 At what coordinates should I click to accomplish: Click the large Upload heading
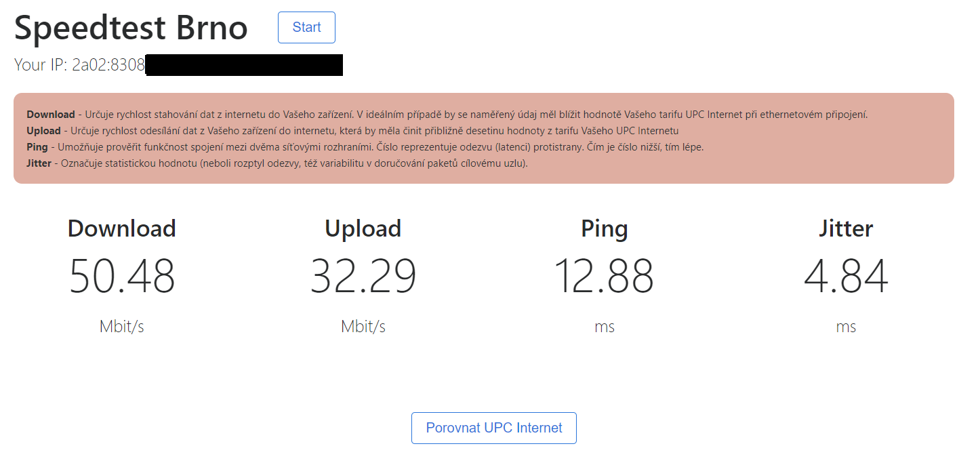(x=363, y=228)
